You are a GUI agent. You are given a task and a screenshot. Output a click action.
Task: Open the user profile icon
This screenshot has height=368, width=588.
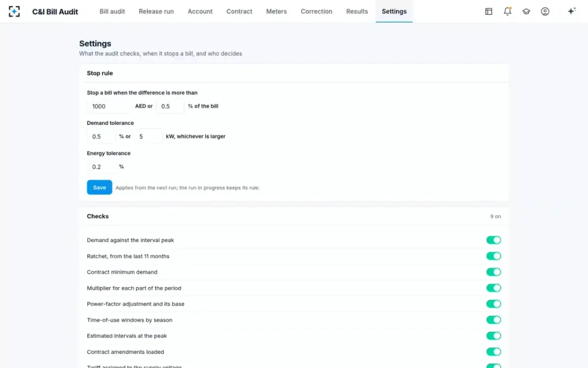coord(545,11)
